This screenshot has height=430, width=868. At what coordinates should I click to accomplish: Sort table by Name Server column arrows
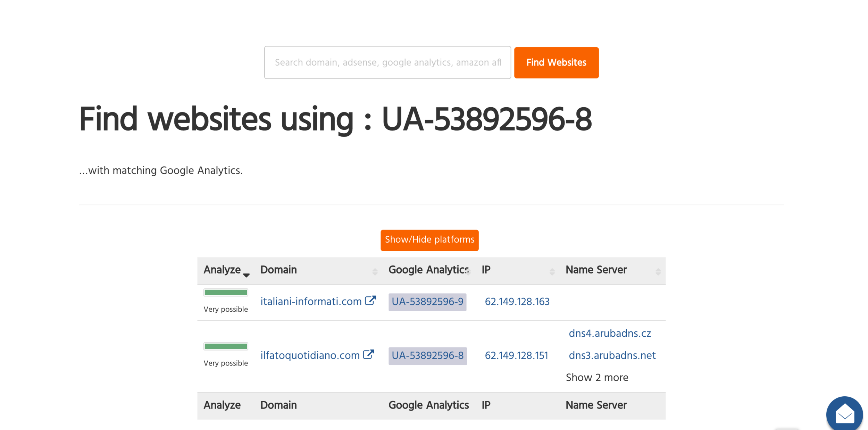pyautogui.click(x=658, y=272)
